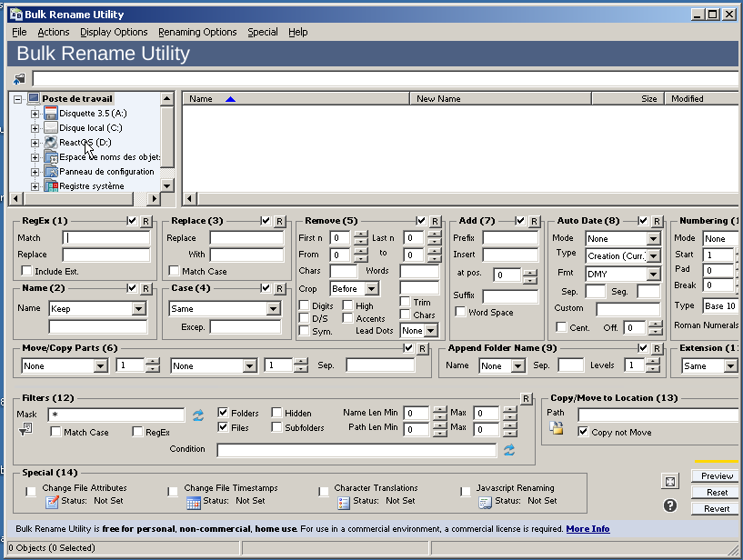Open Append Folder Name dropdown
This screenshot has height=560, width=743.
click(x=518, y=365)
